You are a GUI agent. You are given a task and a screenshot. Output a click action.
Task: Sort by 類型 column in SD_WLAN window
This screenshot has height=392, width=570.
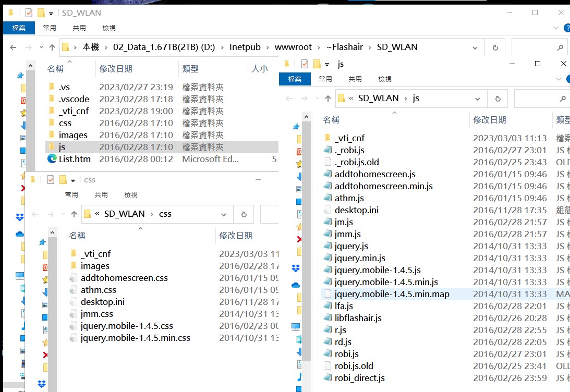[x=190, y=69]
